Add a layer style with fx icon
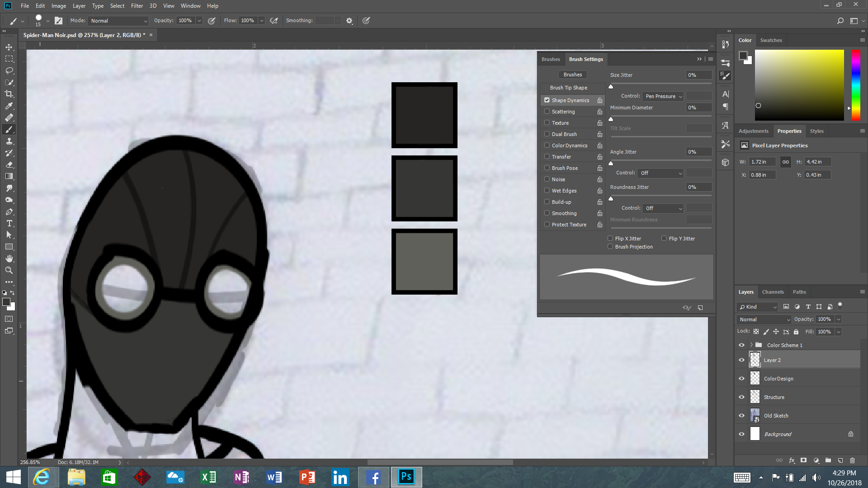 [792, 460]
